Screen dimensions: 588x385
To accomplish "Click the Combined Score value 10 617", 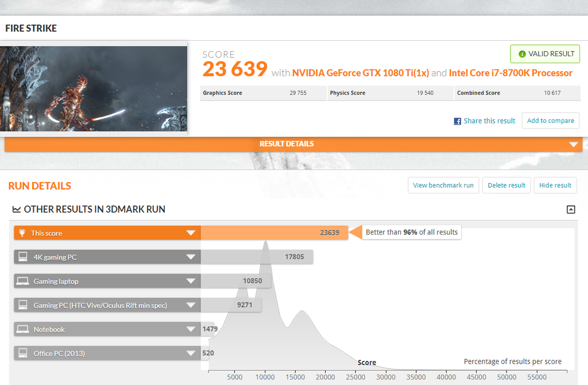I will point(552,93).
